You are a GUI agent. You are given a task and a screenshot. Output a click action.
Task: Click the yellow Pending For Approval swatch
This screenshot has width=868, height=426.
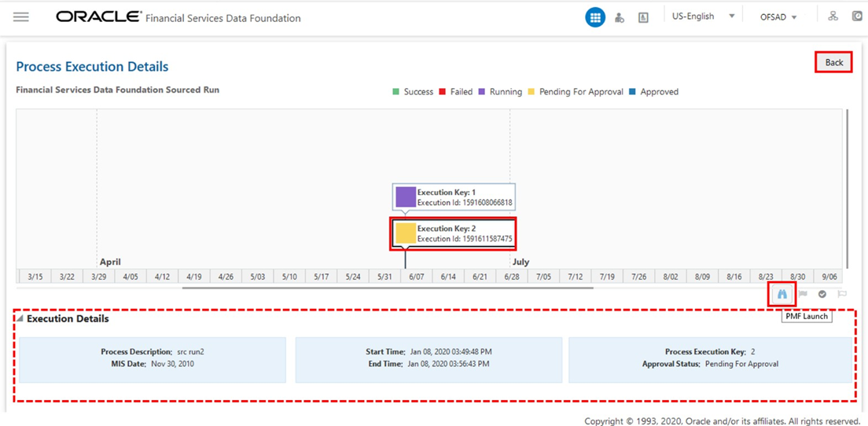coord(531,92)
